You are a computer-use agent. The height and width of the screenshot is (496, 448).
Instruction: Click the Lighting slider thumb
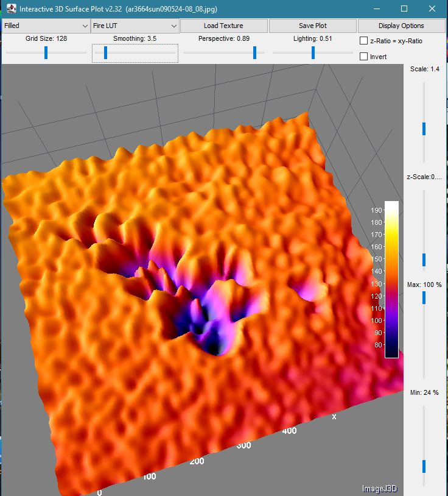pos(313,53)
